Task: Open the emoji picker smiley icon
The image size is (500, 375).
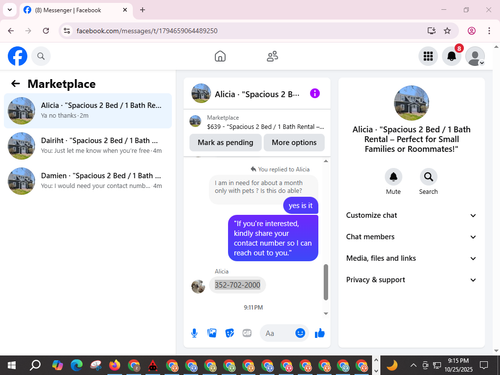Action: (300, 333)
